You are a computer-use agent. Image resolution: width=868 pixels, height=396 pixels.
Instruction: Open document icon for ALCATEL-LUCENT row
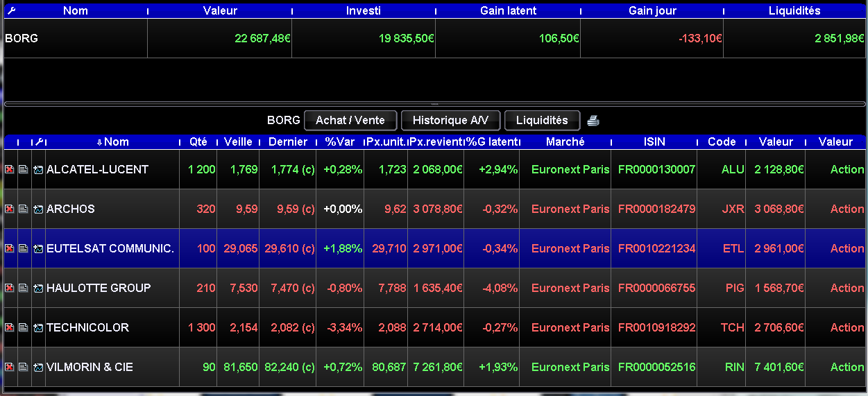point(24,169)
